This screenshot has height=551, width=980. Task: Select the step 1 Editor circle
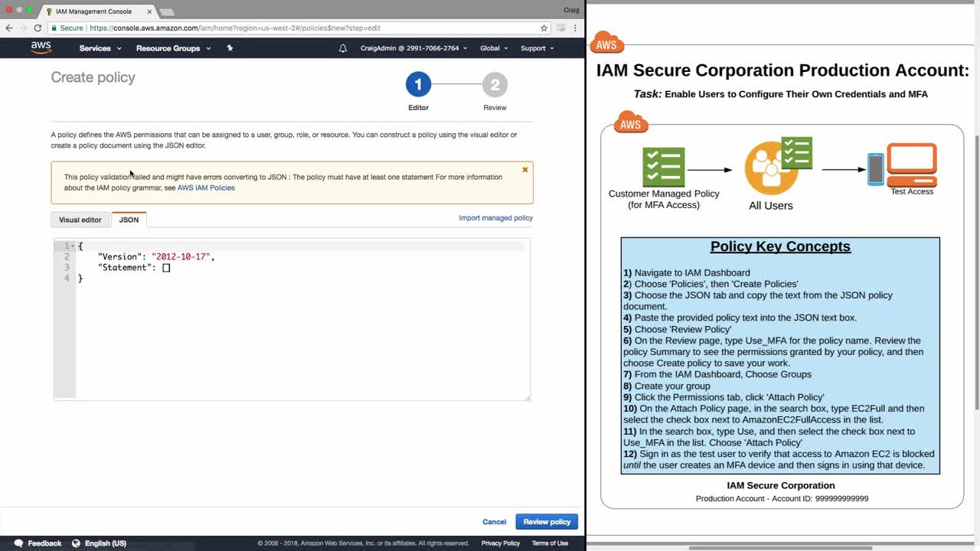pyautogui.click(x=418, y=84)
